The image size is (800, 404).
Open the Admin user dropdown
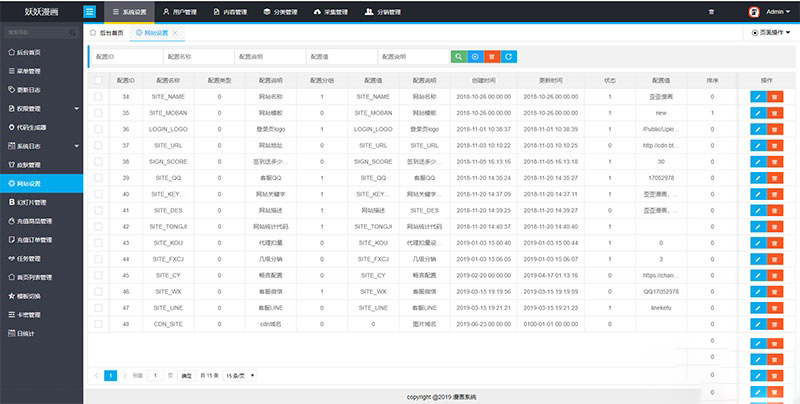(778, 12)
